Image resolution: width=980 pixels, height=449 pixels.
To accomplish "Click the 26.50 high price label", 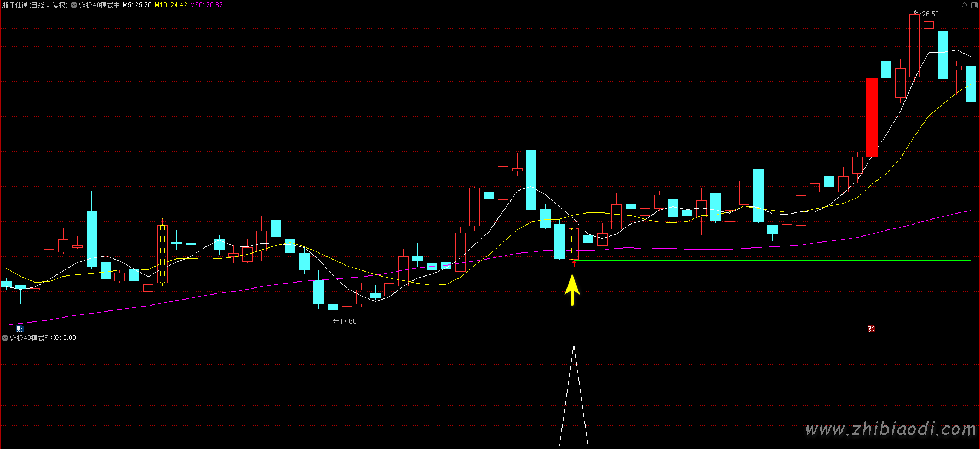I will pos(930,14).
